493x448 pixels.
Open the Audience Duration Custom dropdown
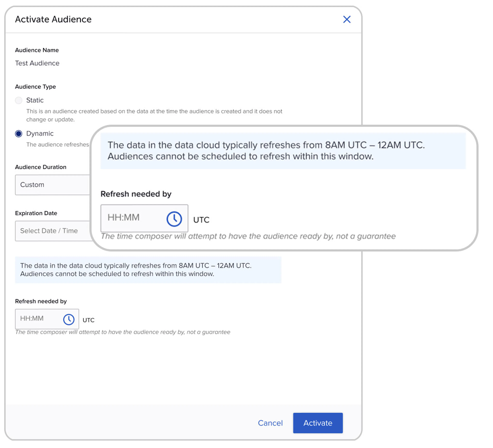pyautogui.click(x=53, y=185)
